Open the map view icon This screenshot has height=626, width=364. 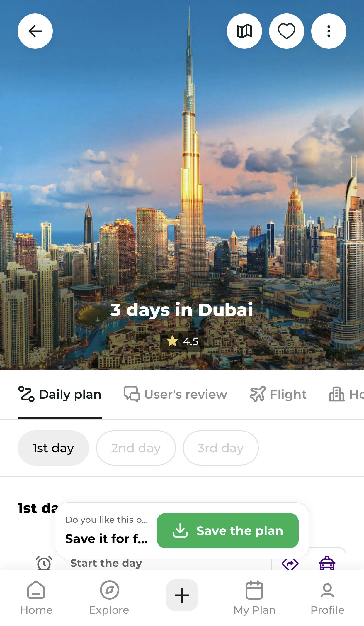244,31
